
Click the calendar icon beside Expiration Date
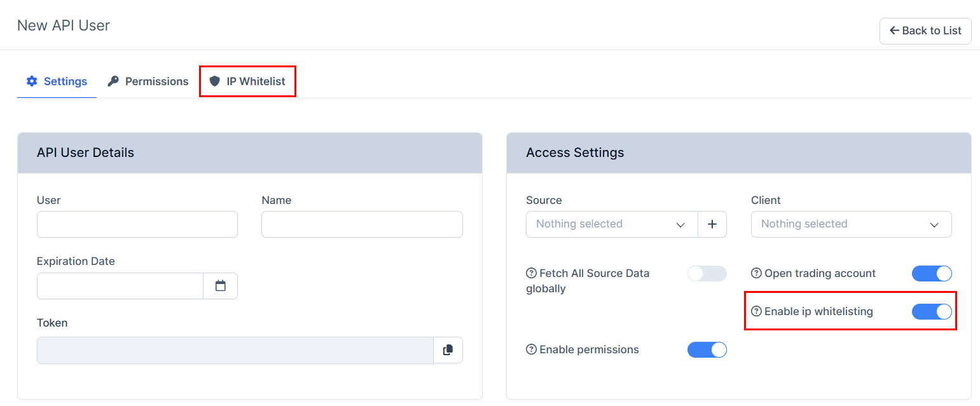(x=220, y=286)
